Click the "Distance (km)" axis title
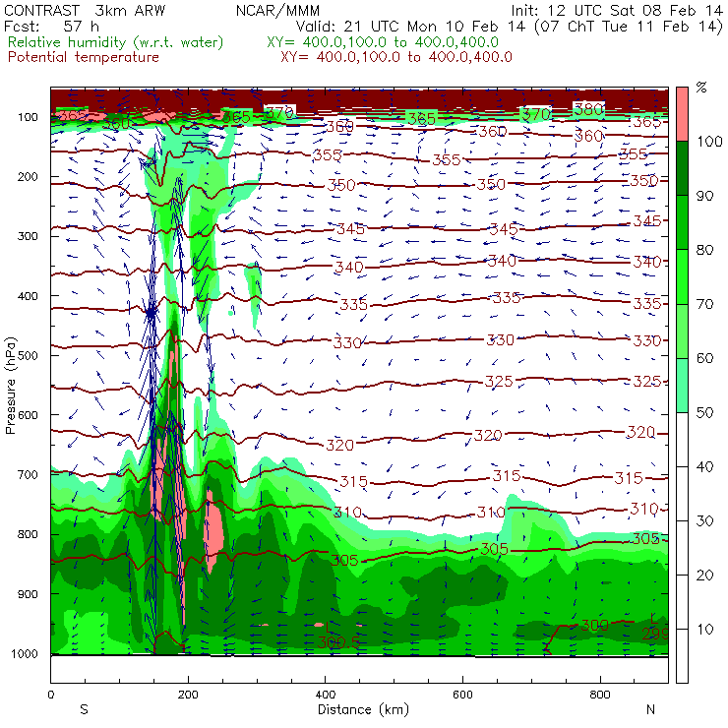Screen dimensions: 728x728 click(363, 709)
